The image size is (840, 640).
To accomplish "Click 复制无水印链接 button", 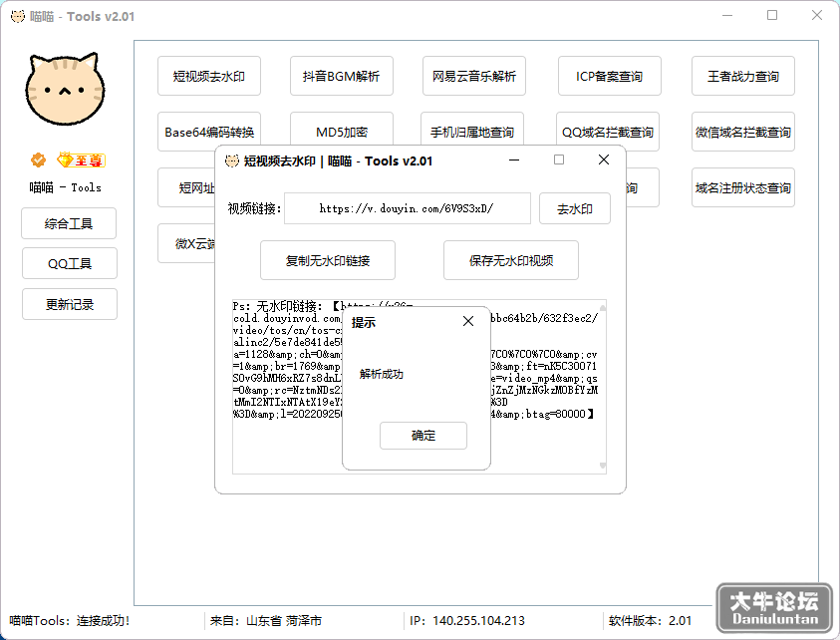I will coord(328,260).
